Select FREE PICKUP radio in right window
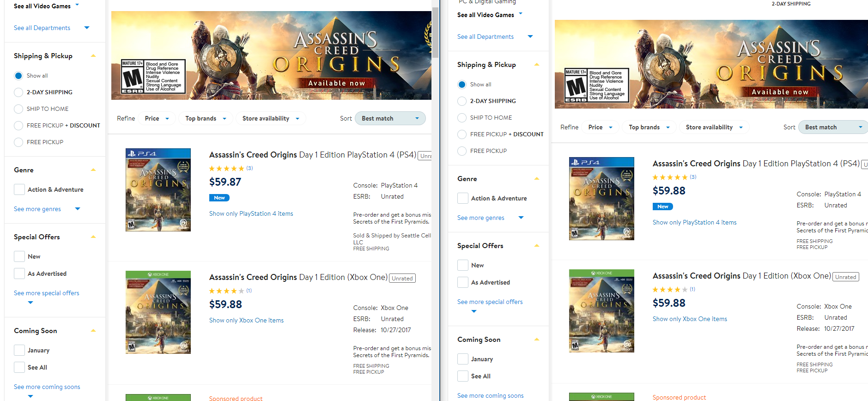868x401 pixels. (x=462, y=151)
